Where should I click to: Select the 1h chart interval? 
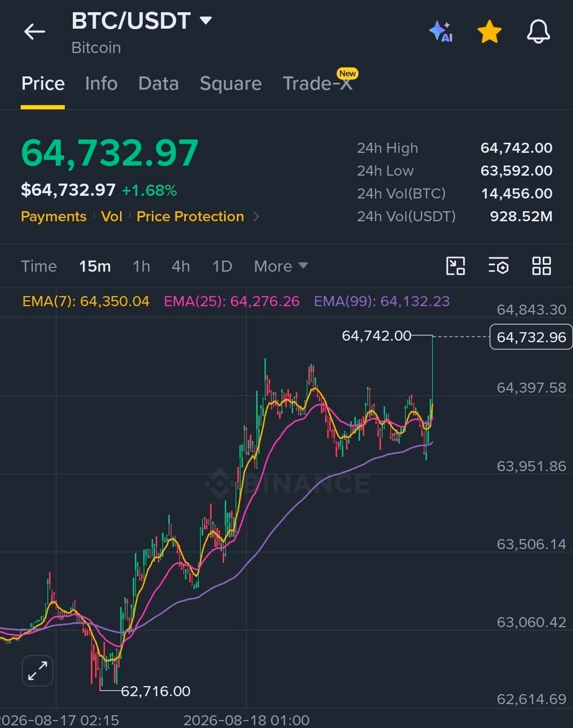tap(141, 266)
